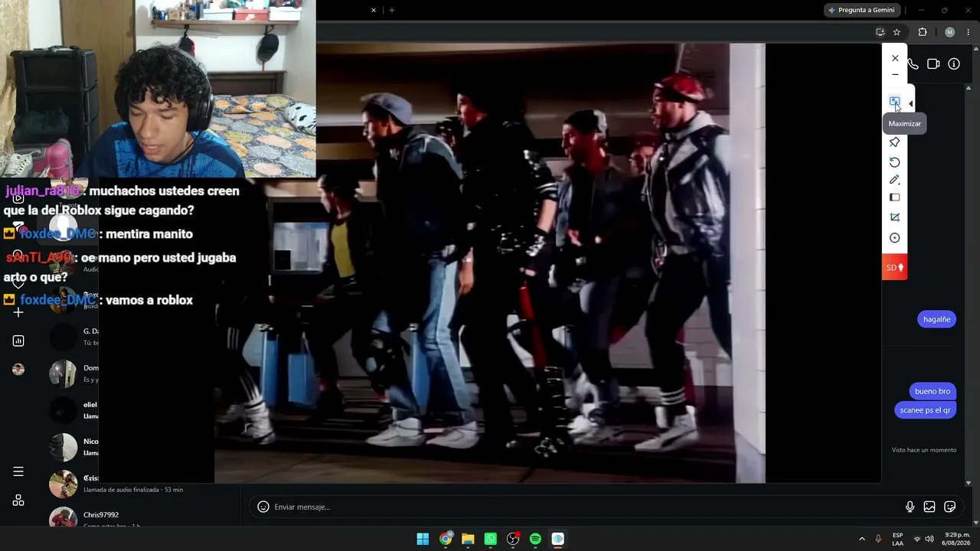The width and height of the screenshot is (980, 551).
Task: Open WhatsApp from the taskbar
Action: click(x=491, y=539)
